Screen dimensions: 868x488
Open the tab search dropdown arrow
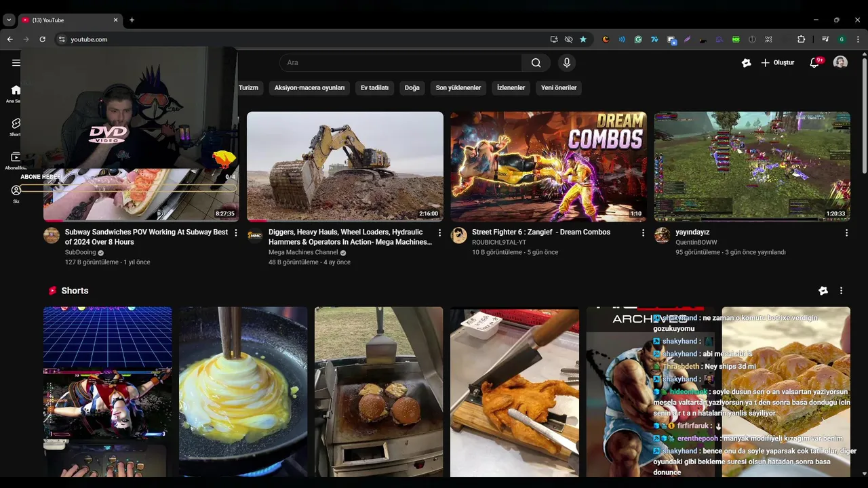coord(9,20)
